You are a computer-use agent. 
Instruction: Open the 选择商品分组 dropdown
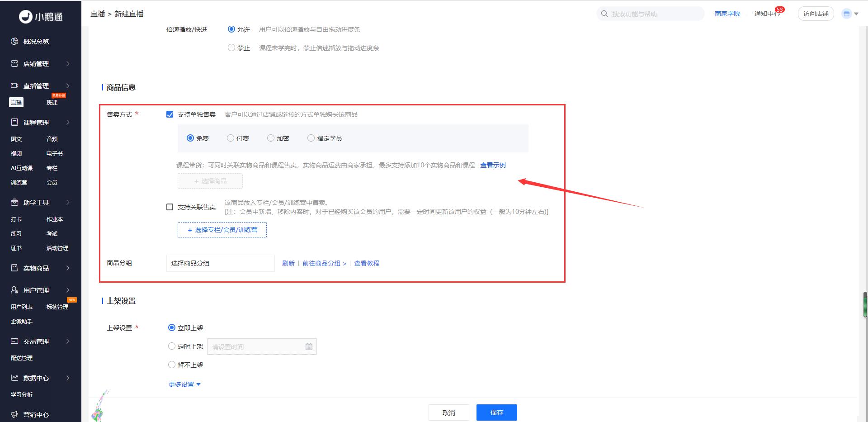[220, 263]
